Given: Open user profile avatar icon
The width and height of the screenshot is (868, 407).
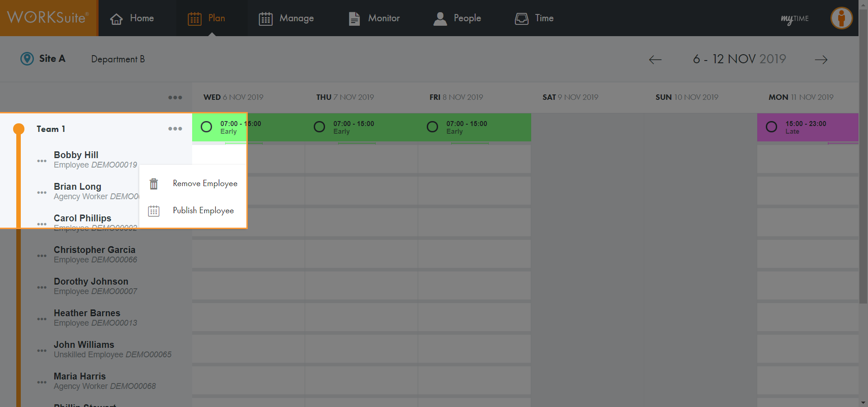Looking at the screenshot, I should (841, 19).
